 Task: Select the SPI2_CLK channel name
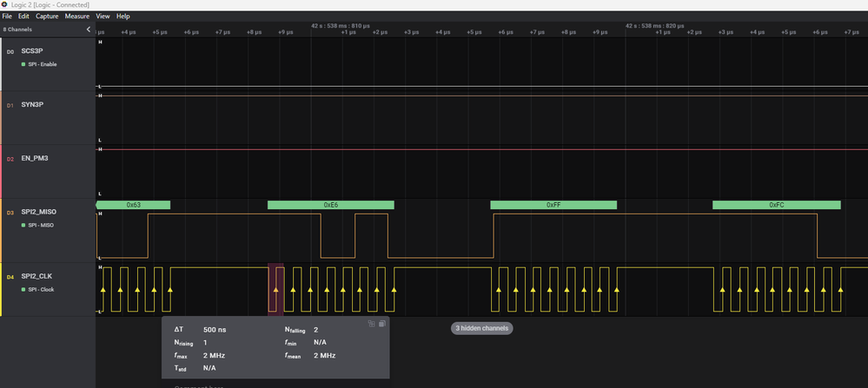tap(36, 277)
